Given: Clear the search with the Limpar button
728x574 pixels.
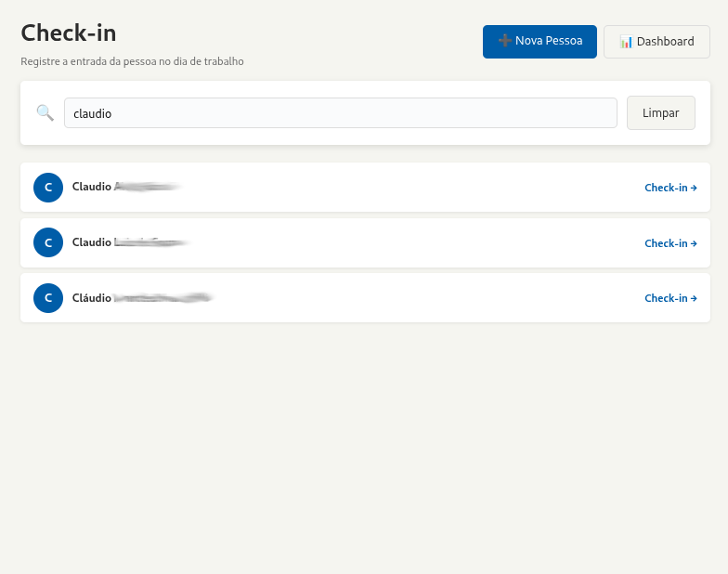Looking at the screenshot, I should click(x=660, y=113).
